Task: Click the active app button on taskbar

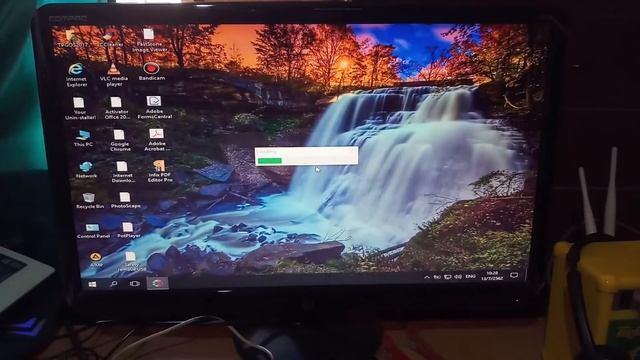Action: pos(158,283)
